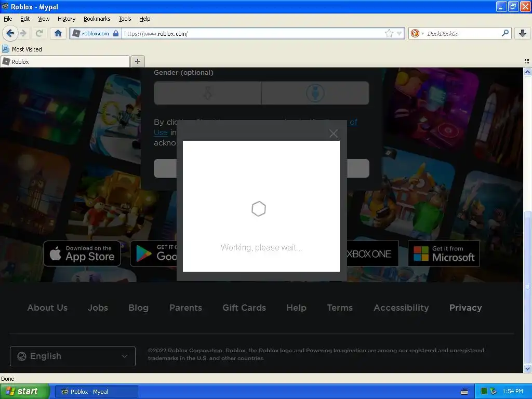Click the roblox.com site identity badge
532x399 pixels.
click(96, 33)
